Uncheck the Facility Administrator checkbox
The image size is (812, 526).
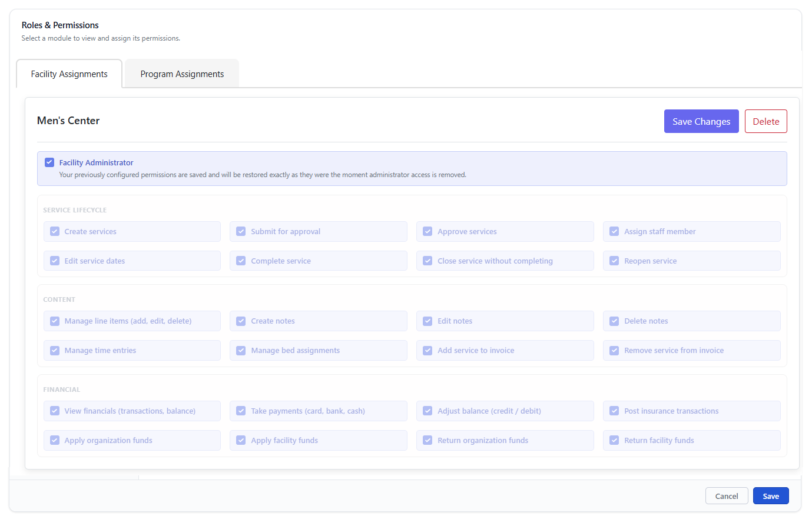tap(49, 162)
